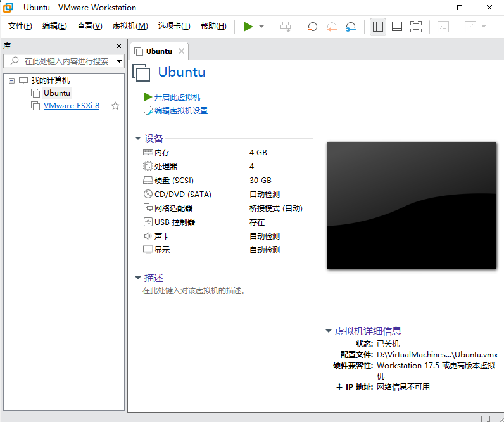Click memory value 4 GB
The width and height of the screenshot is (504, 422).
pyautogui.click(x=258, y=153)
